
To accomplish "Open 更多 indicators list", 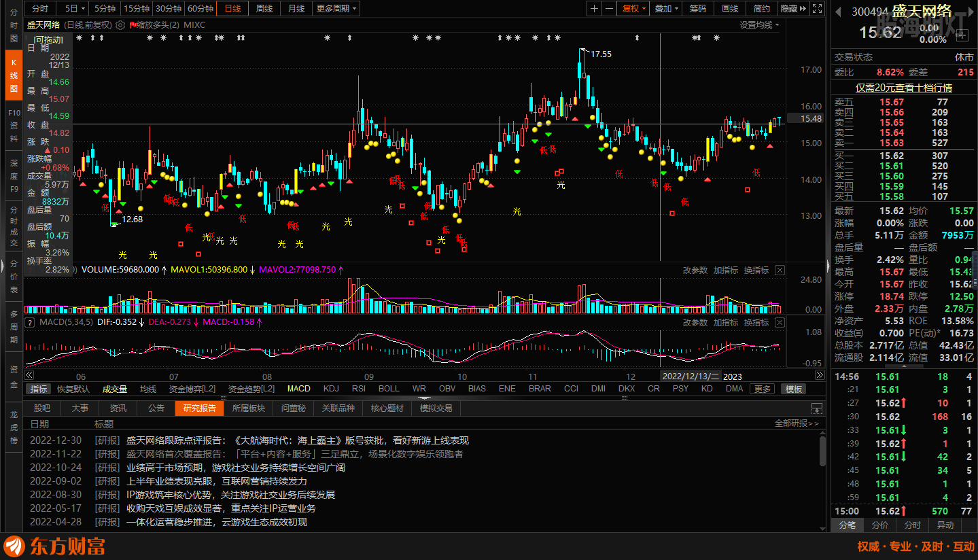I will point(762,389).
